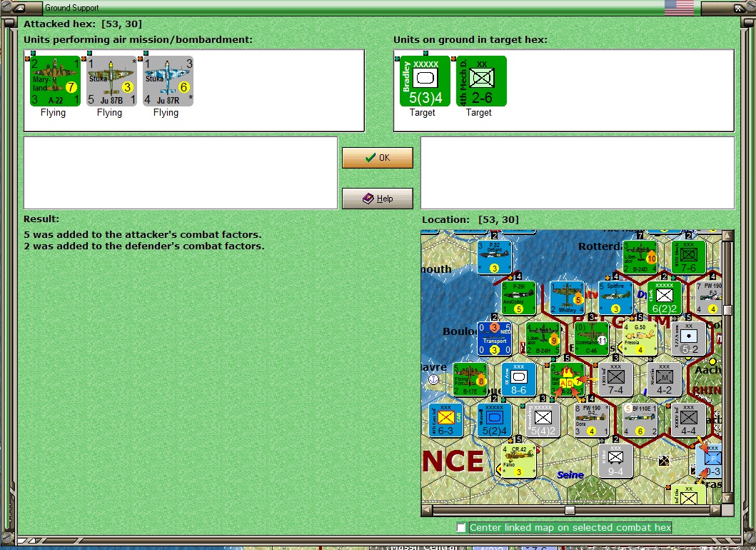Click the map's vertical scrollbar down arrow
756x550 pixels.
[727, 498]
